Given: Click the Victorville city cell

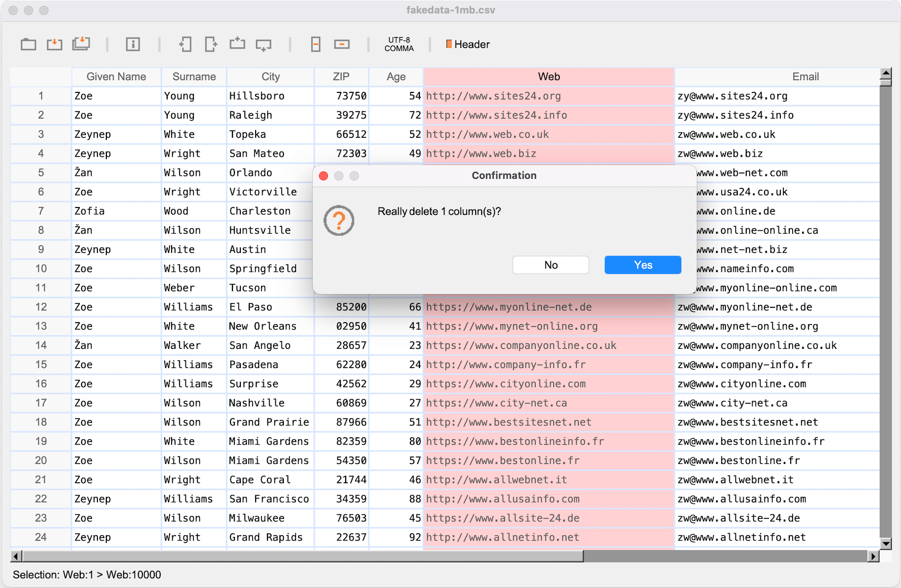Looking at the screenshot, I should 270,192.
